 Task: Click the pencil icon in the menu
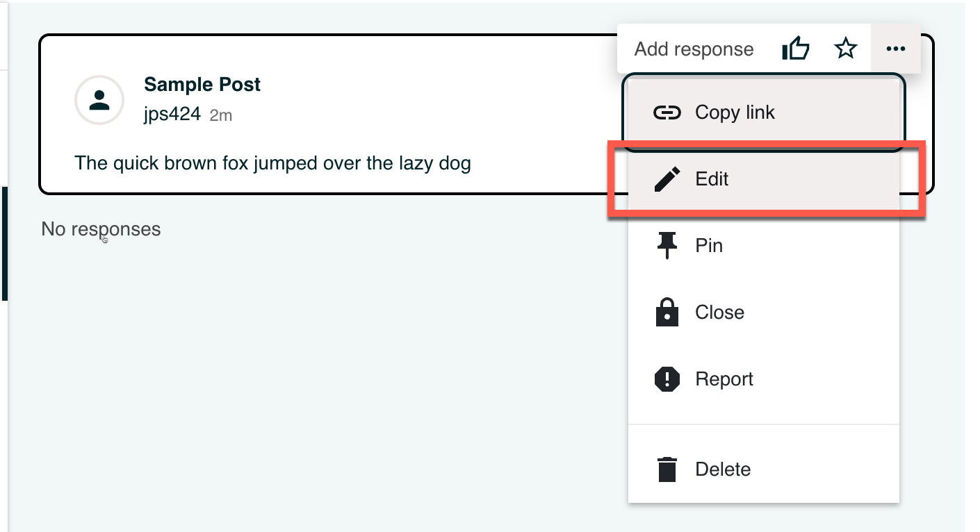(x=667, y=180)
